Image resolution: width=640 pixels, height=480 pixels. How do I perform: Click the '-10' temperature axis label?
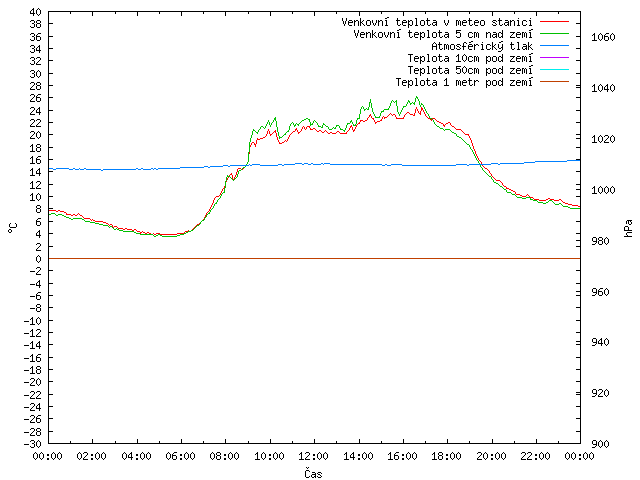(33, 321)
